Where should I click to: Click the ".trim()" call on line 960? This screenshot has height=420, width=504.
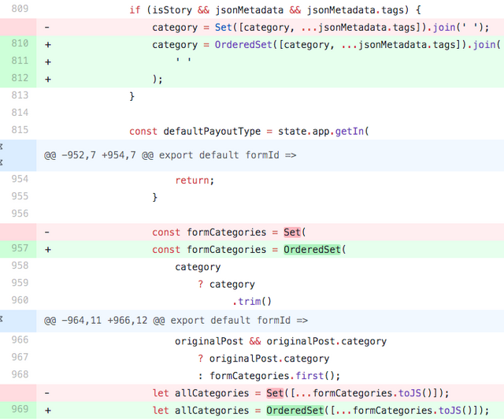[252, 302]
